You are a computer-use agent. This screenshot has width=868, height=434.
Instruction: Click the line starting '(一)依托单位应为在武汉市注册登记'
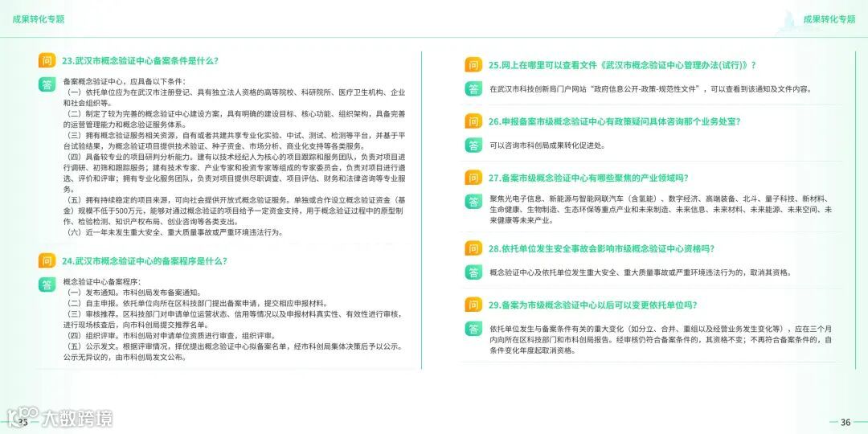(x=235, y=92)
